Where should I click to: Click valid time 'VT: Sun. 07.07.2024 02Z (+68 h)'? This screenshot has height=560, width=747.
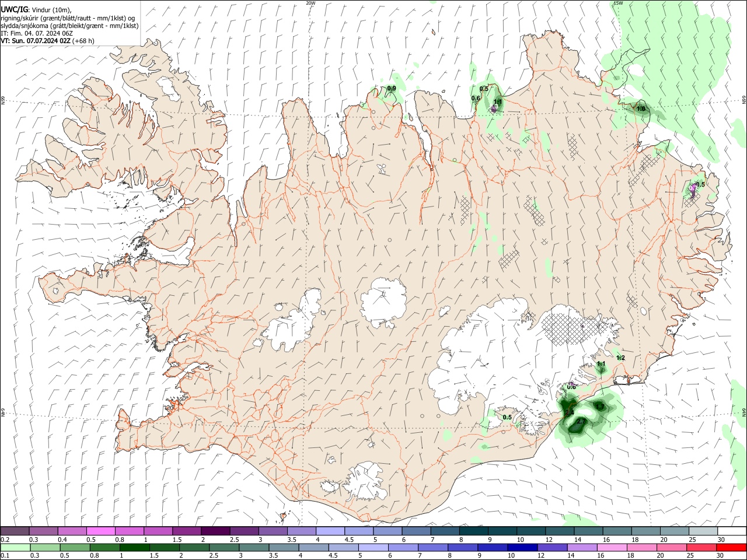tap(47, 41)
